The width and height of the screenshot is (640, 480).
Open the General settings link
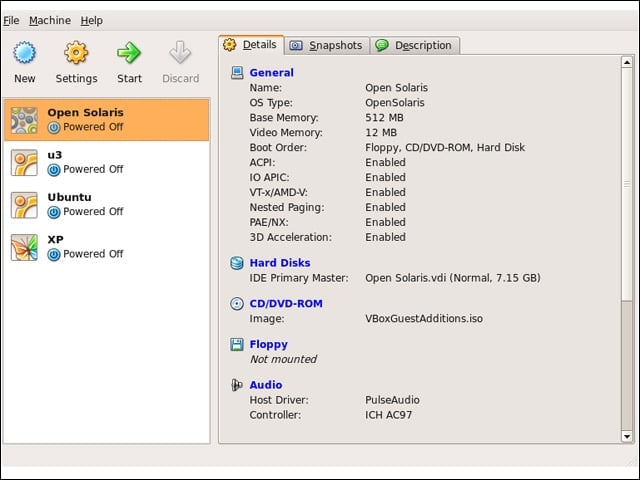tap(271, 73)
